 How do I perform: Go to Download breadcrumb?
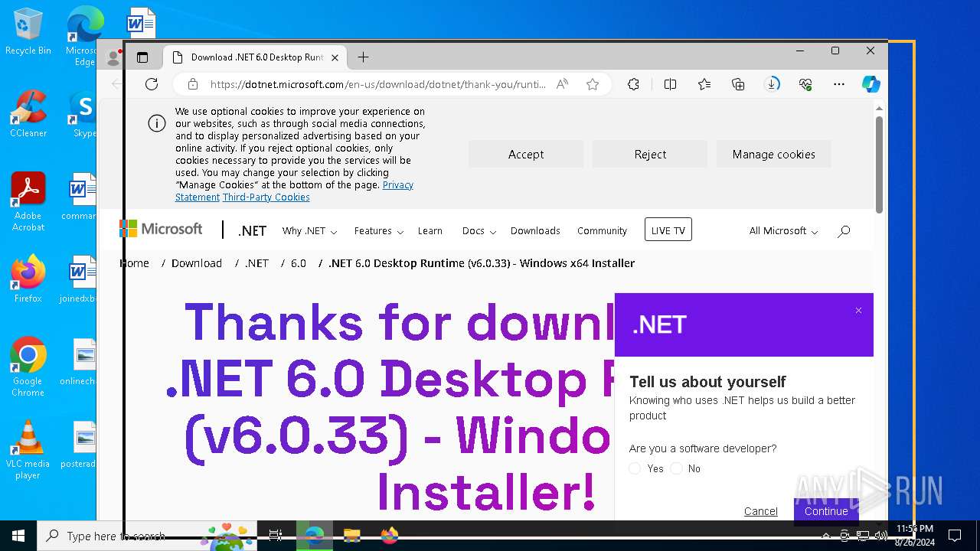click(197, 263)
